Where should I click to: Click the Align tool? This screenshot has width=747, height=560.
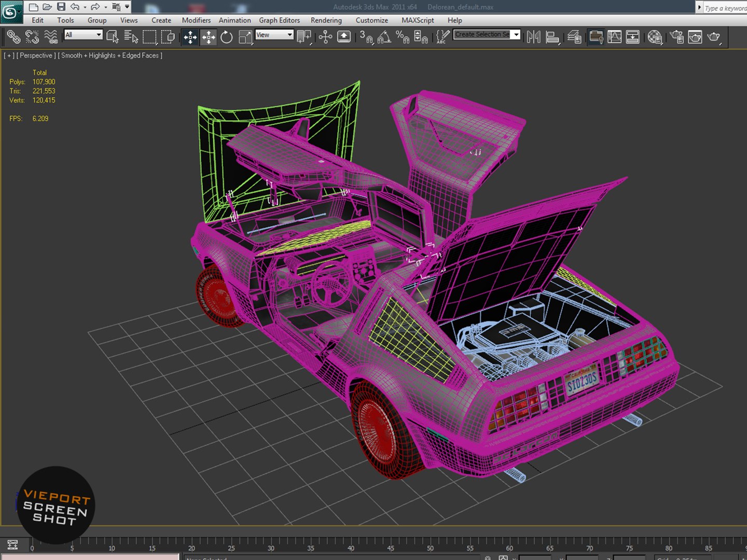click(x=553, y=37)
